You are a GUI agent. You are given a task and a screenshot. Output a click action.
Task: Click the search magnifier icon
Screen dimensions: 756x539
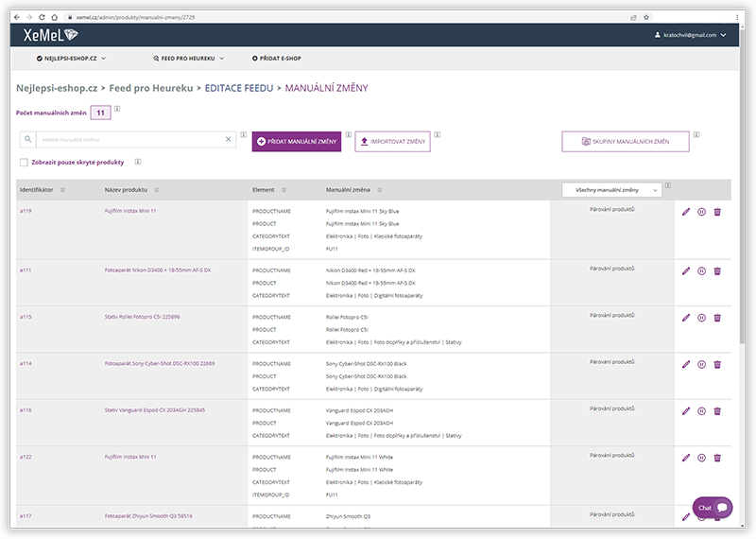[x=28, y=139]
